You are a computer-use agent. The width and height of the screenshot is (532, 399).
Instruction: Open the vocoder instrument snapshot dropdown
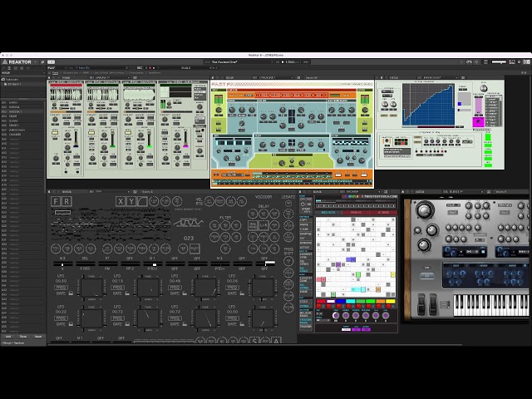[109, 192]
